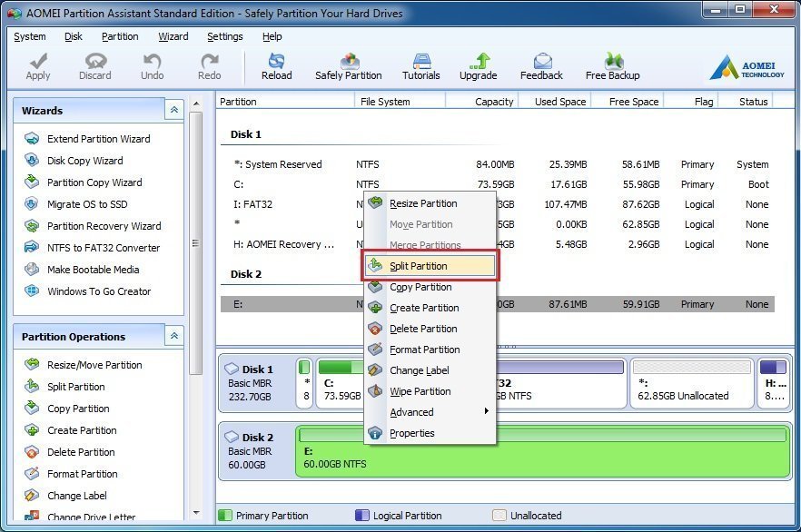Choose Split Partition from context menu
This screenshot has width=801, height=532.
click(x=430, y=266)
